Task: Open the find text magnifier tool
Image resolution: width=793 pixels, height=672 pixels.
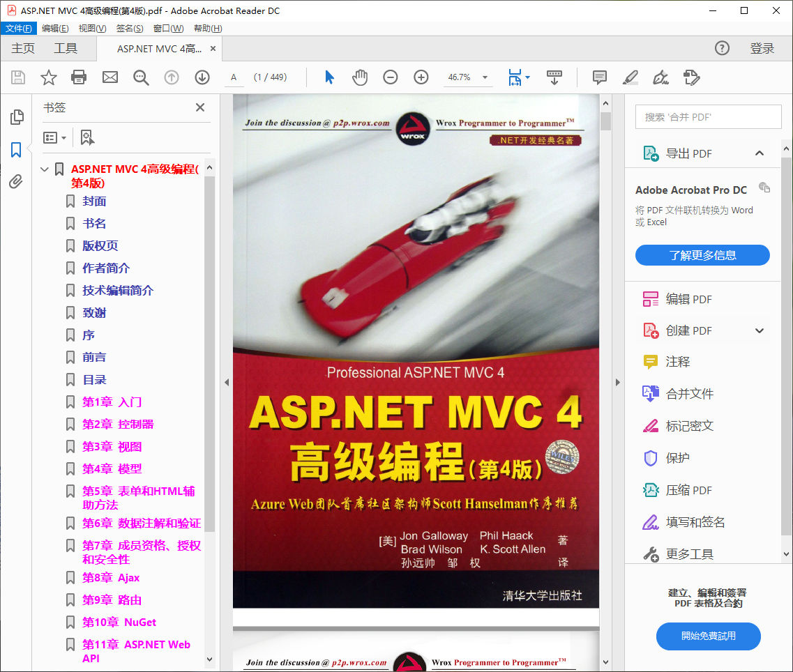Action: click(141, 77)
